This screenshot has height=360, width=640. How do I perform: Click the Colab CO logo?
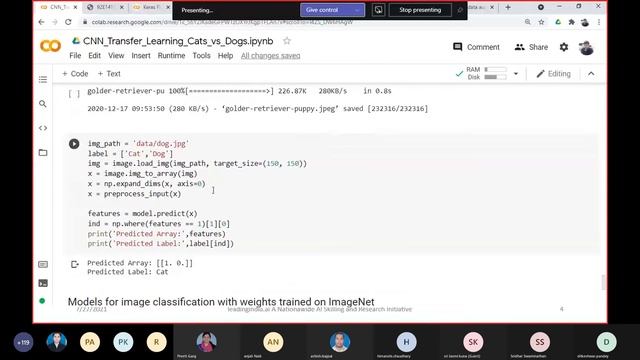pos(51,46)
